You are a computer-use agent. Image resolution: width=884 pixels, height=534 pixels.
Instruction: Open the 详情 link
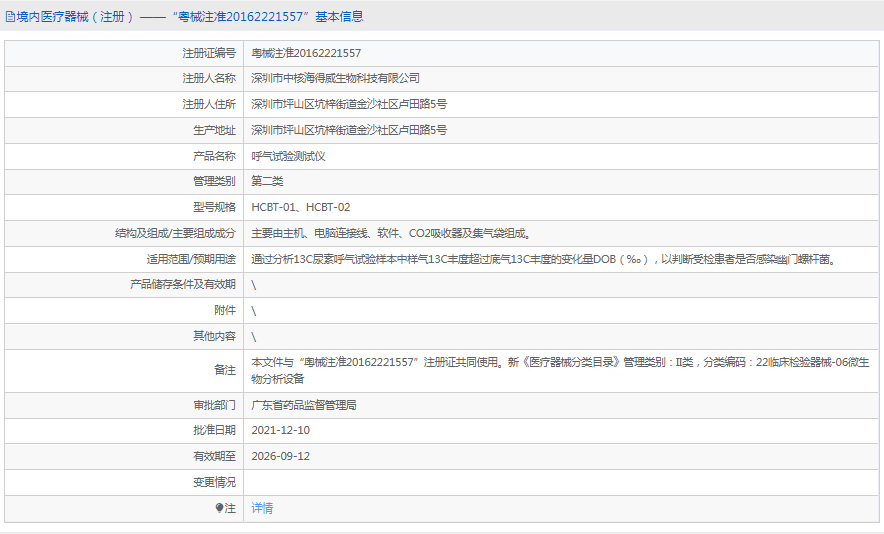tap(262, 508)
